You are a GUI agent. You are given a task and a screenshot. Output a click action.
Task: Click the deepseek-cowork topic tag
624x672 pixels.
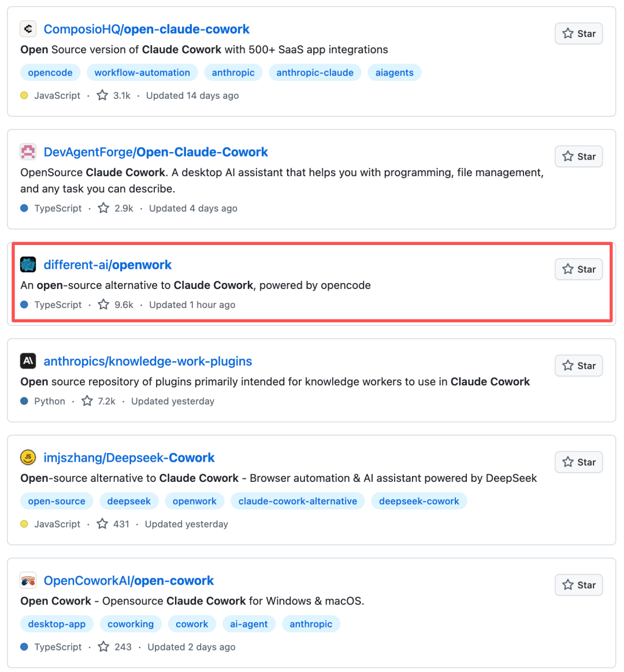click(419, 502)
